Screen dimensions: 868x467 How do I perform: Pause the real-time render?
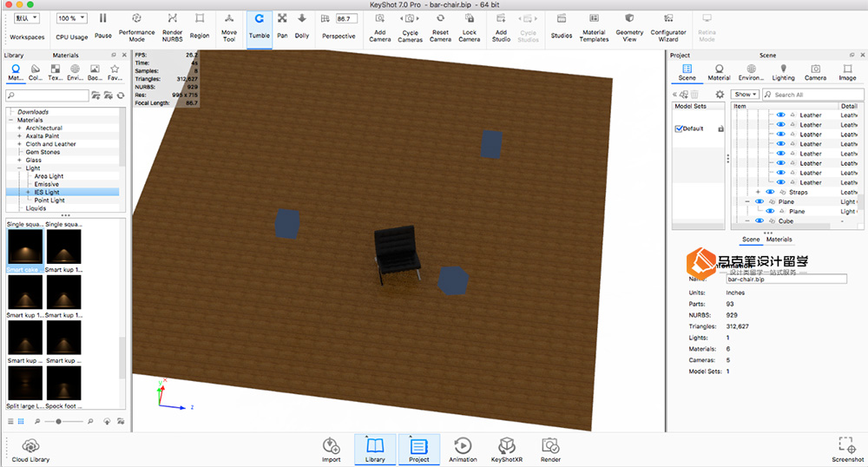tap(103, 25)
